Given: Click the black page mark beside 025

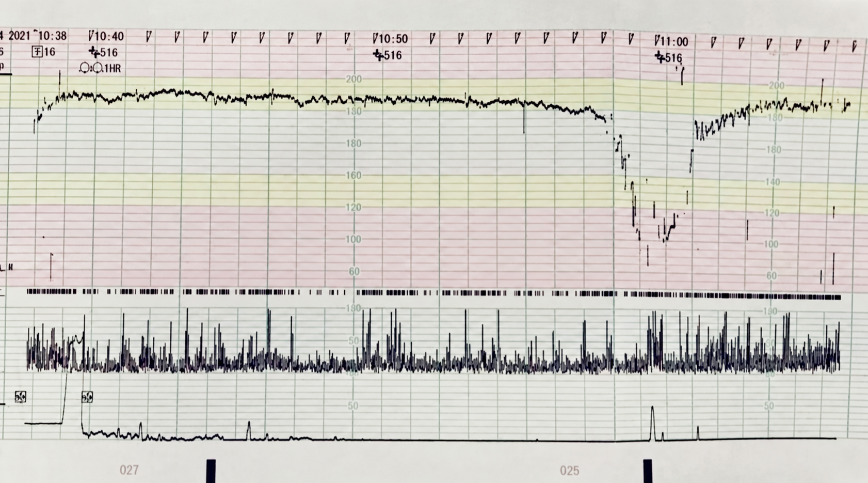Looking at the screenshot, I should (x=648, y=471).
